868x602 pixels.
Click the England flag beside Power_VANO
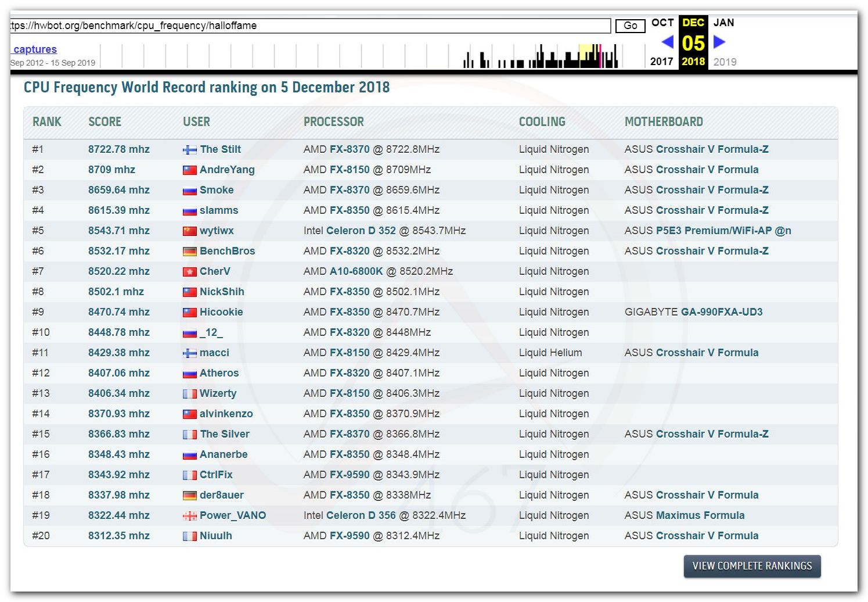coord(189,516)
